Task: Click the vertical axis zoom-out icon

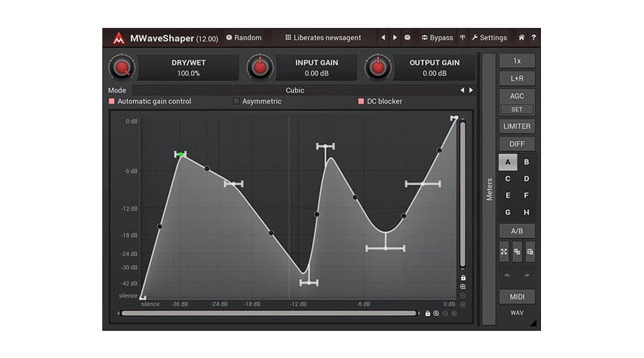Action: 463,296
